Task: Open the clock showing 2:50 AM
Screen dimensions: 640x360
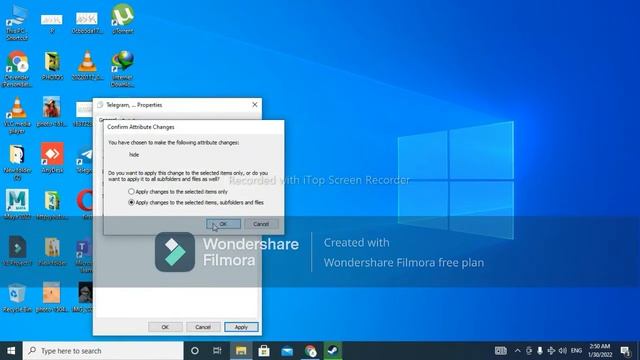Action: [600, 351]
